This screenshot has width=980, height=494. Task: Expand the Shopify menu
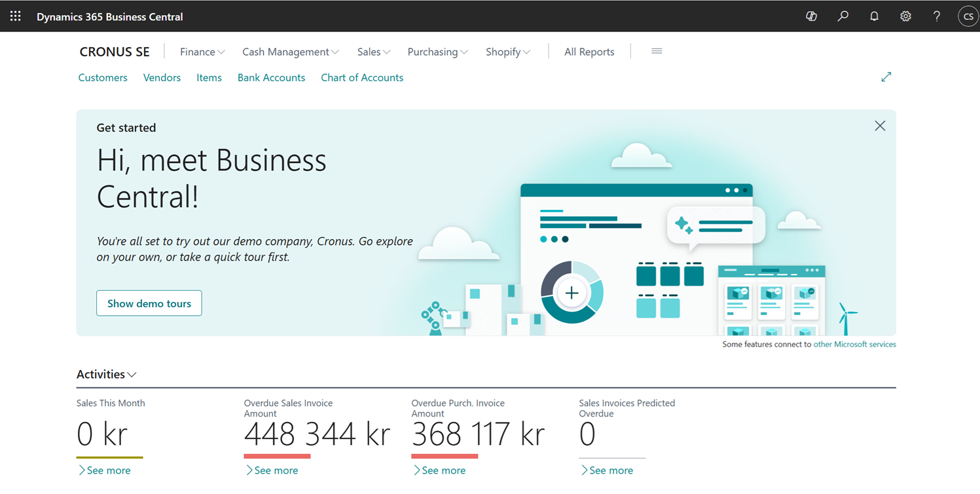[x=508, y=52]
